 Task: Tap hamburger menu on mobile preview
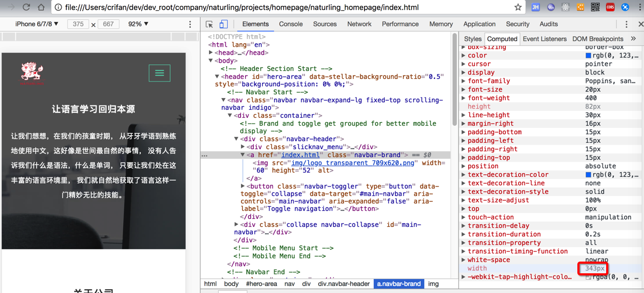(x=159, y=73)
